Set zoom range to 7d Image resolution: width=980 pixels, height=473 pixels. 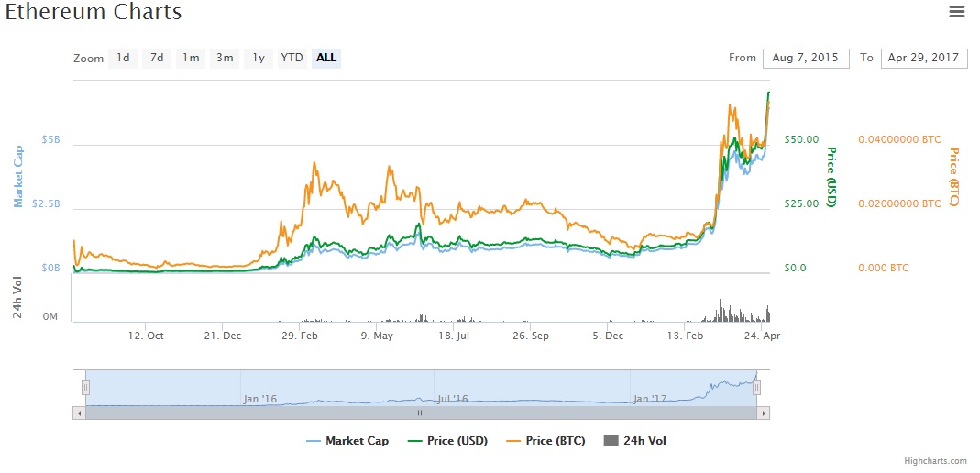(157, 58)
